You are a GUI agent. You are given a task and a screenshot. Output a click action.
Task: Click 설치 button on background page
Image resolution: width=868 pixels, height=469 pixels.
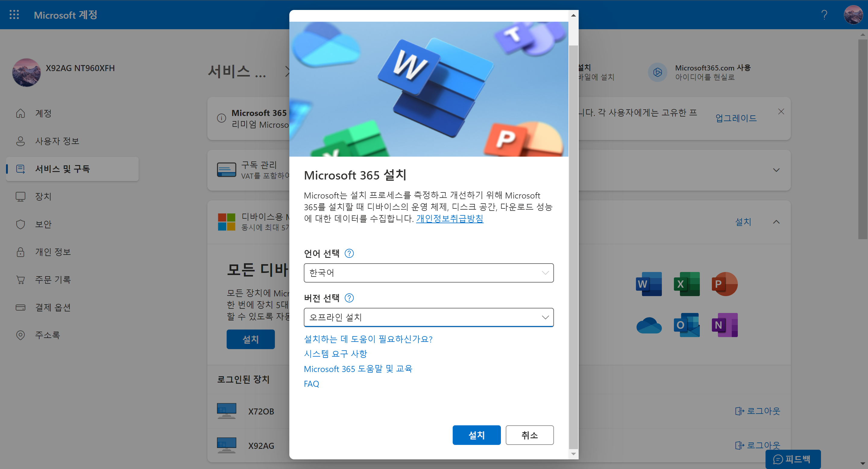(x=251, y=339)
